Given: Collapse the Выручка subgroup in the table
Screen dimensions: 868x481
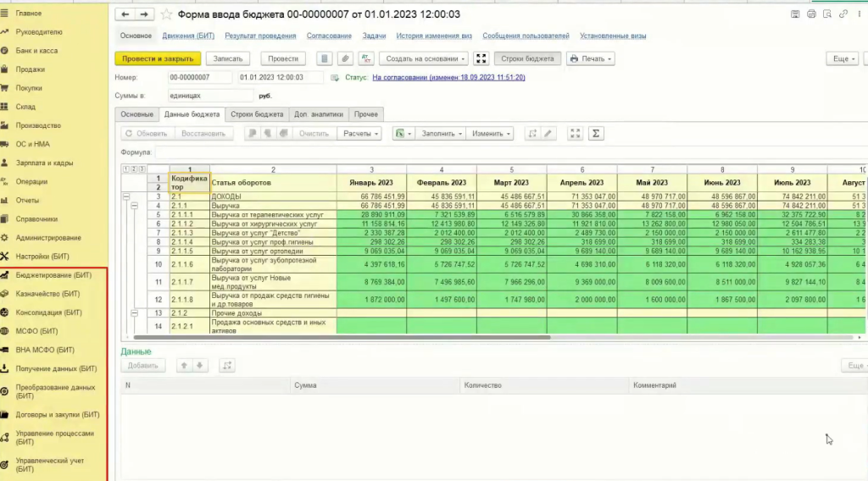Looking at the screenshot, I should coord(135,206).
